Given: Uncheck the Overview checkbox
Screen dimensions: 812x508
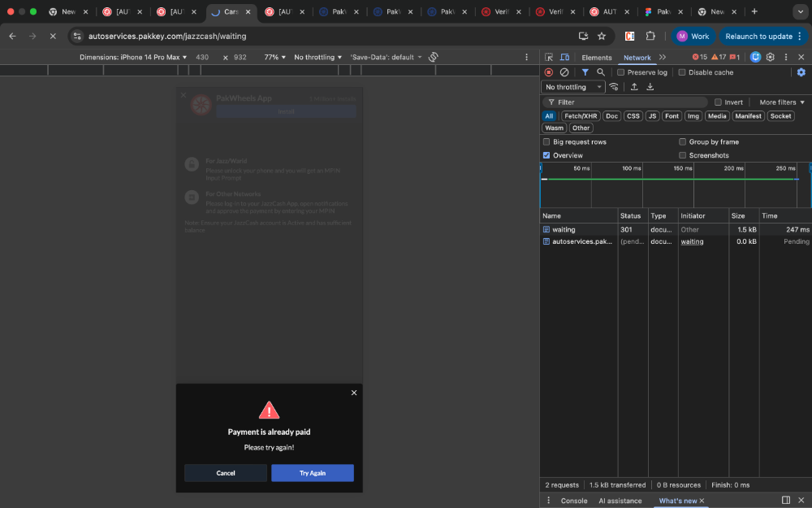Looking at the screenshot, I should (546, 155).
